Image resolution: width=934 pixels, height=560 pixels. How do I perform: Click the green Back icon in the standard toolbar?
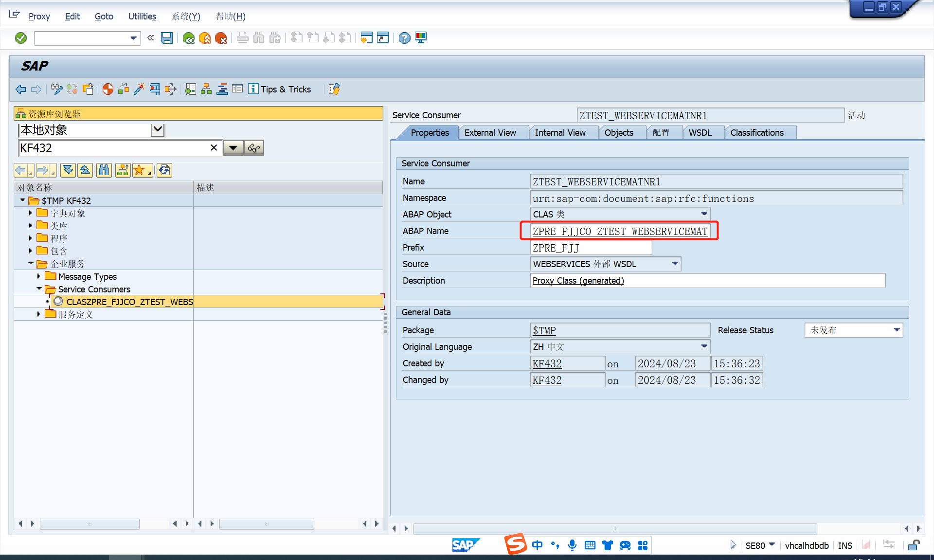click(188, 38)
